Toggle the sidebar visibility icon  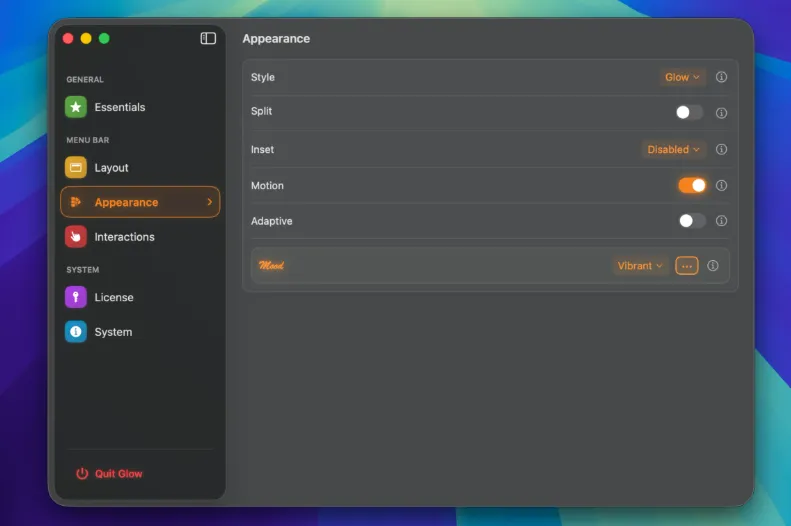coord(208,38)
